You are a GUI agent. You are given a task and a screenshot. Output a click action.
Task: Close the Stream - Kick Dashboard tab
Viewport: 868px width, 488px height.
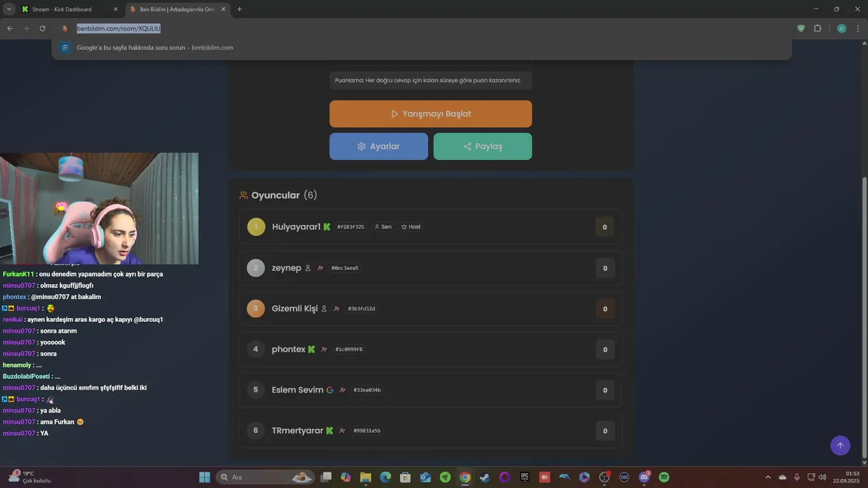(x=115, y=9)
